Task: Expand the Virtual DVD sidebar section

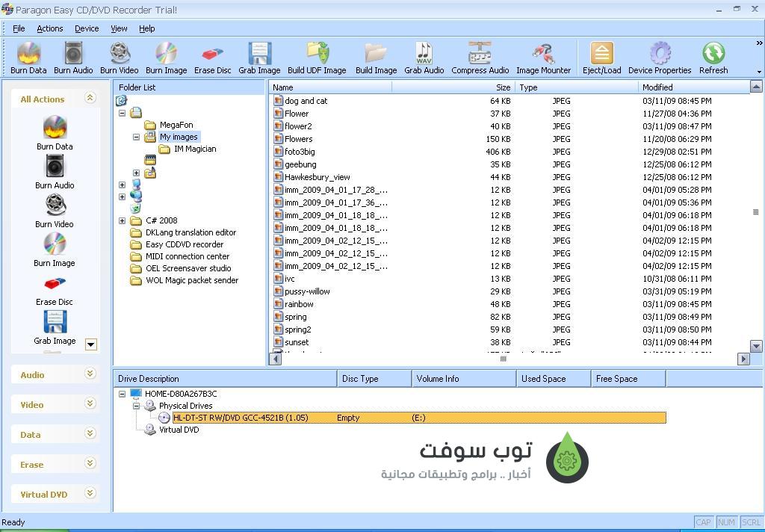Action: tap(90, 493)
